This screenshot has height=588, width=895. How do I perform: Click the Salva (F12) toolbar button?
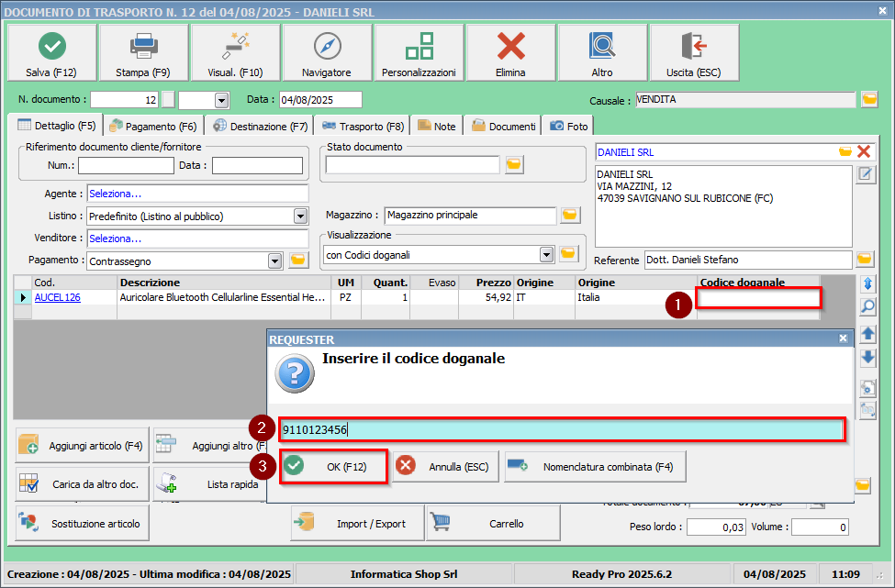tap(51, 53)
